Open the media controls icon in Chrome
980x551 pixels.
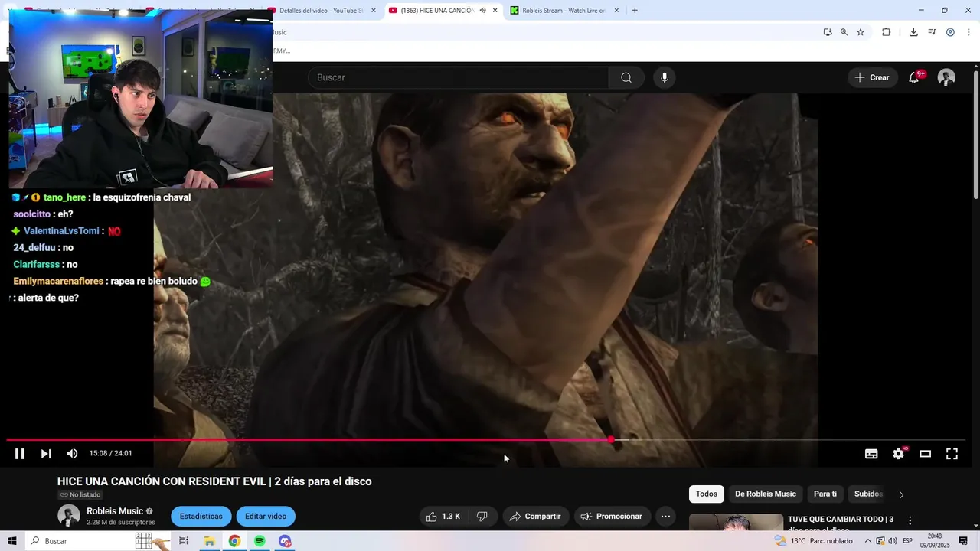pyautogui.click(x=932, y=32)
